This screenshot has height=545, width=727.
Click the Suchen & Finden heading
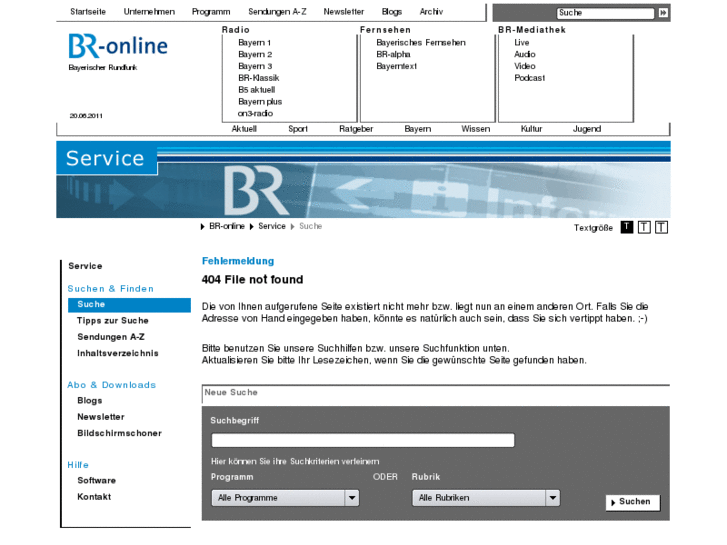tap(110, 289)
